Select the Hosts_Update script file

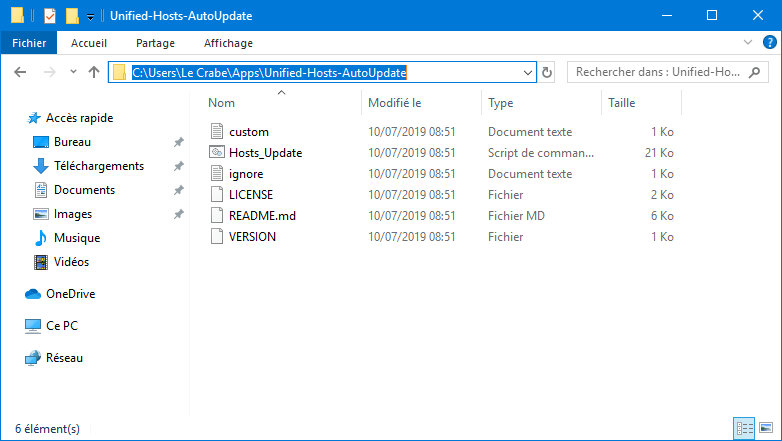[x=265, y=153]
